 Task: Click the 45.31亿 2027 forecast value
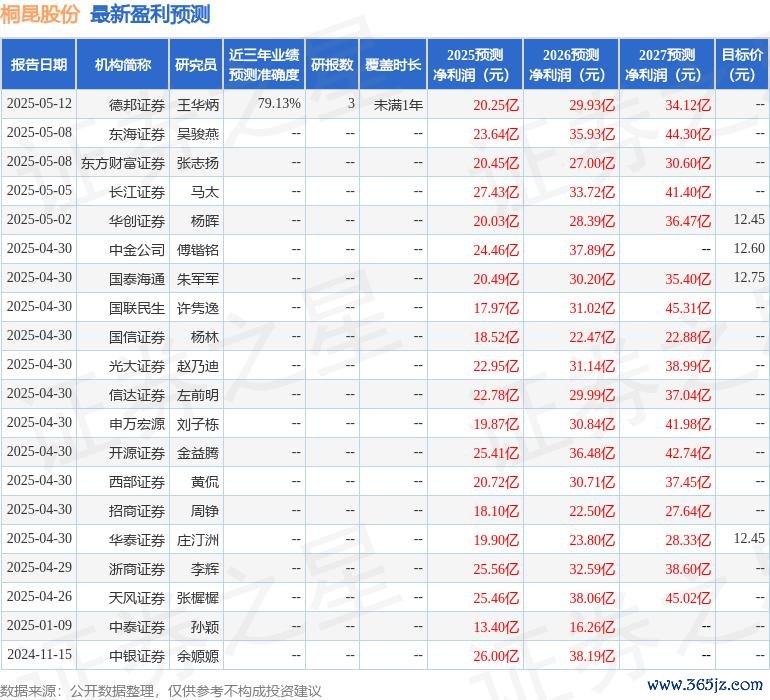(x=688, y=308)
